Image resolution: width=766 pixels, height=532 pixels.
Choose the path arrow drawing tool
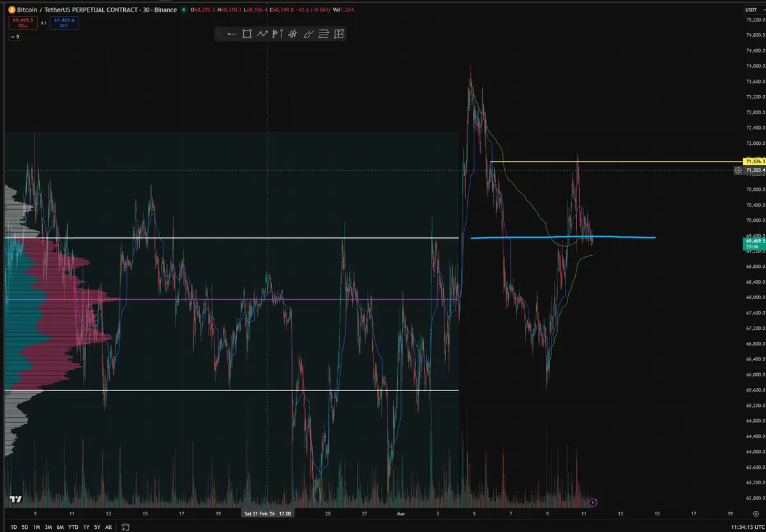[262, 34]
